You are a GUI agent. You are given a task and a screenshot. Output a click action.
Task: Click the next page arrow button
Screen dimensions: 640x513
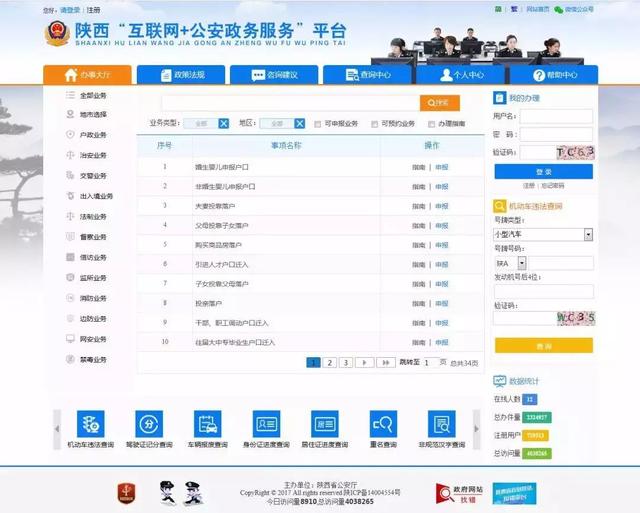coord(364,362)
